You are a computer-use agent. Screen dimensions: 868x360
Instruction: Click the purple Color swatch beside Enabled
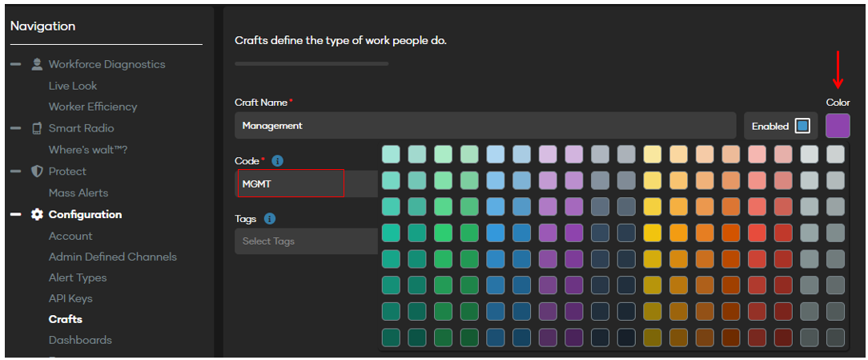pos(838,126)
